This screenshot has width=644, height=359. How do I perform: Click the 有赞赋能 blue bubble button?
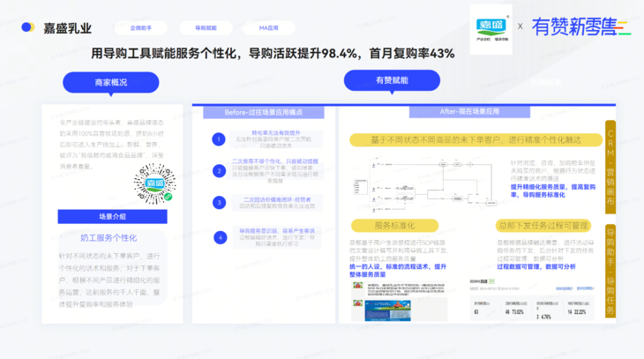(392, 80)
